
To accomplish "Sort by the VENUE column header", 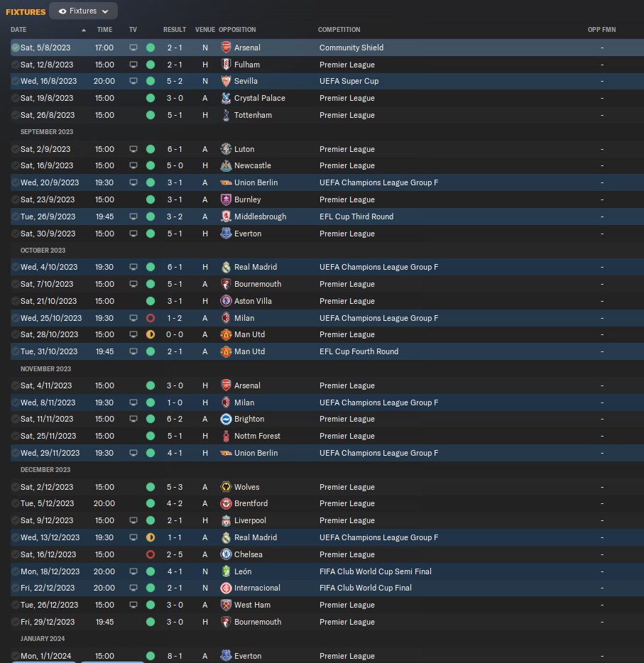I will coord(205,30).
